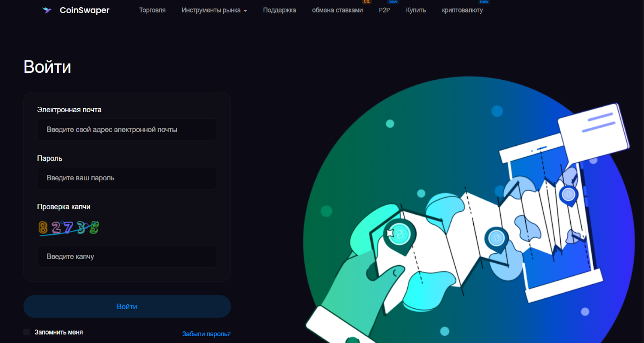Click the Проверка капчи label
This screenshot has width=644, height=343.
click(x=64, y=207)
